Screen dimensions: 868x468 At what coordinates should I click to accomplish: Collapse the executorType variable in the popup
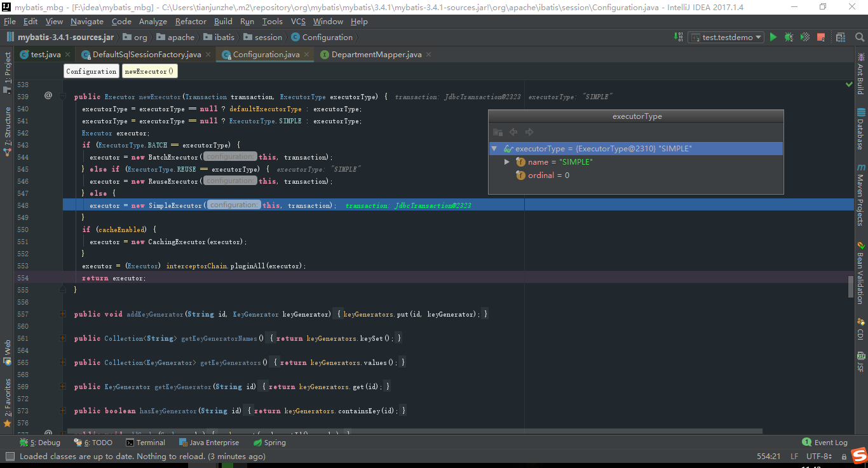(x=494, y=148)
